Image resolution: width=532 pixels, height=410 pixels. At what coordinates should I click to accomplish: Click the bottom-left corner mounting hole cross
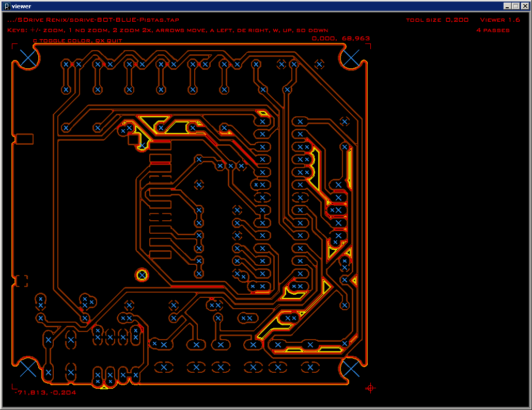28,368
